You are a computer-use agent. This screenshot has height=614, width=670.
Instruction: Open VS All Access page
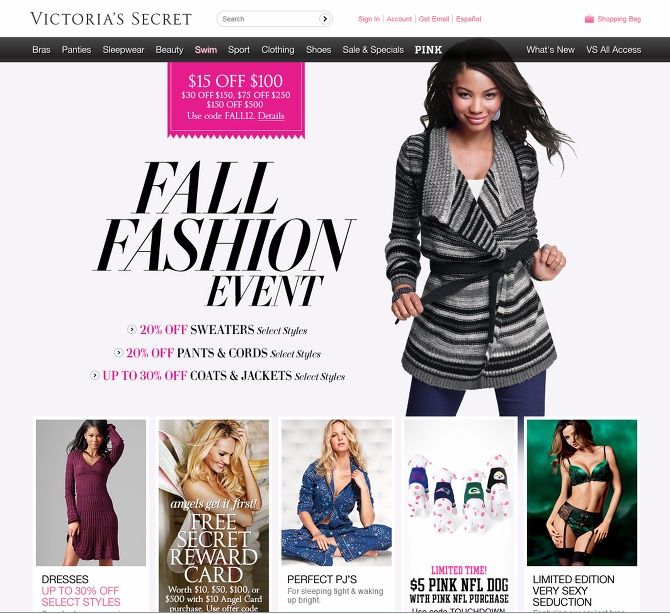(x=613, y=50)
